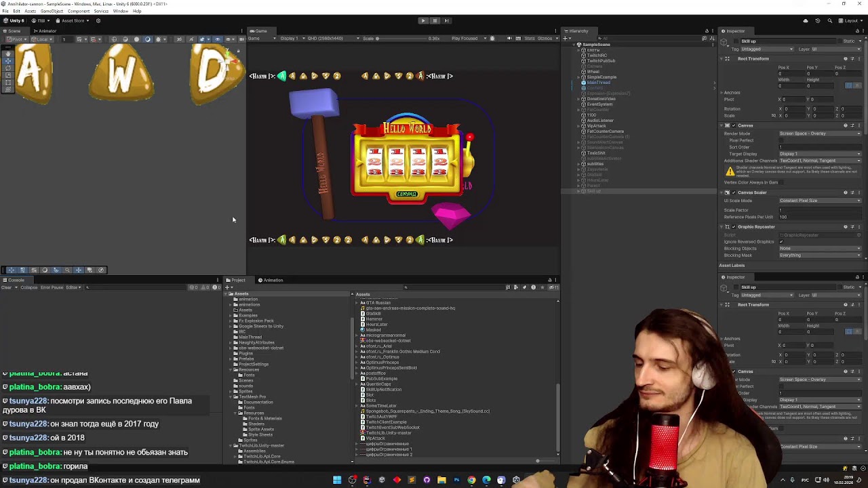Viewport: 868px width, 488px height.
Task: Open the Pivot handle position dropdown
Action: pos(18,39)
